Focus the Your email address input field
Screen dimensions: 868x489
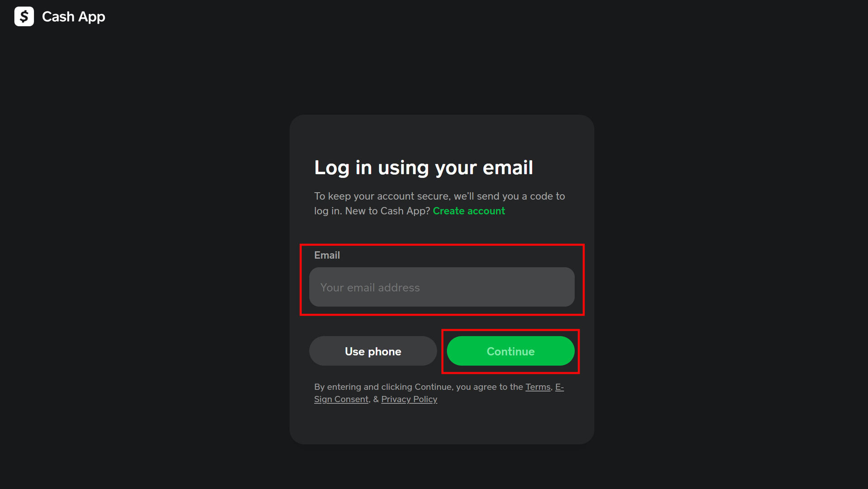[x=442, y=287]
